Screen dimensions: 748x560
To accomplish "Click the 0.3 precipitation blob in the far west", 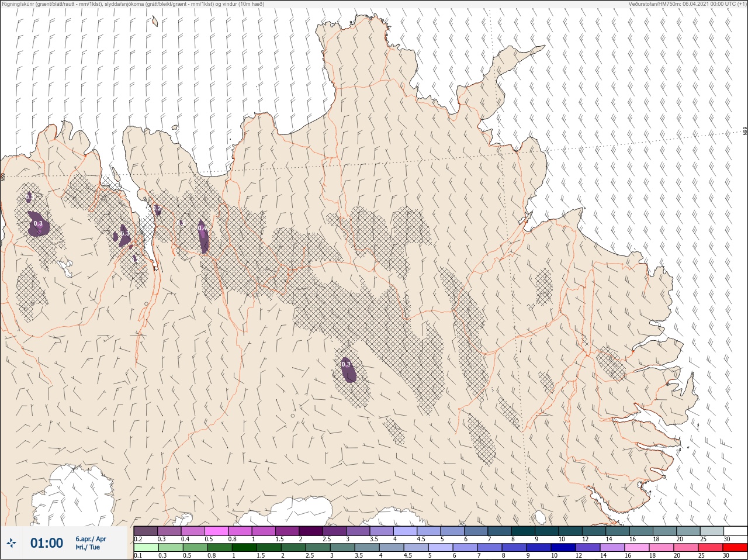I will tap(39, 224).
